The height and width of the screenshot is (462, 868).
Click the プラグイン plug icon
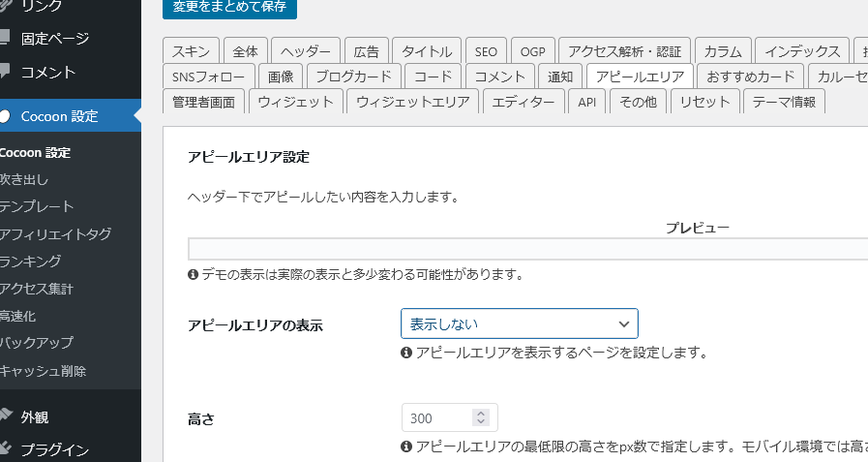[x=6, y=449]
